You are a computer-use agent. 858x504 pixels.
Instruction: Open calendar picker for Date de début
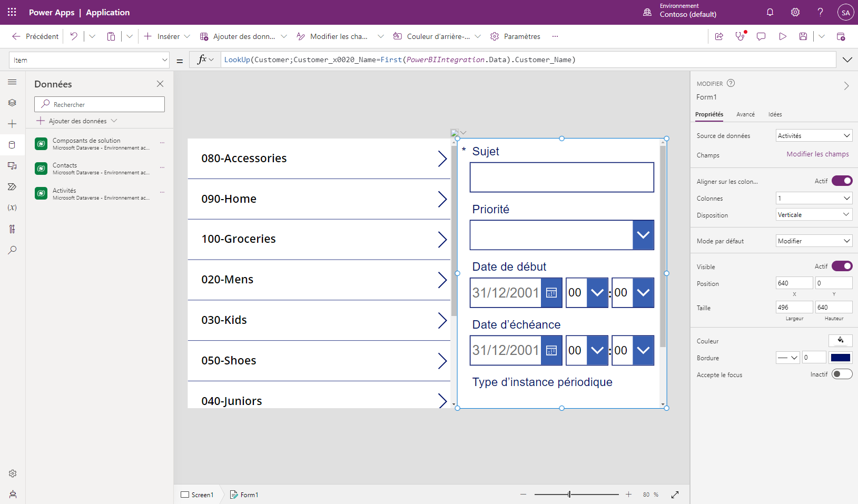coord(551,293)
